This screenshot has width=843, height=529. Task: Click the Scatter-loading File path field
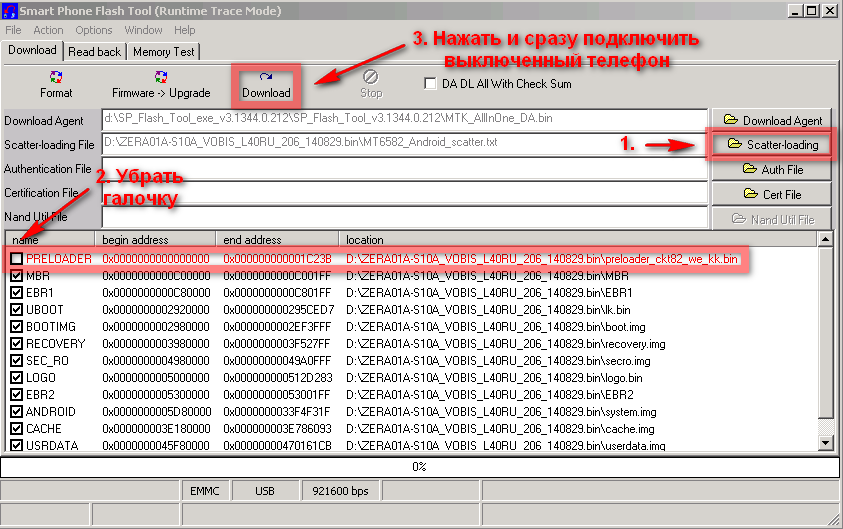[x=404, y=144]
